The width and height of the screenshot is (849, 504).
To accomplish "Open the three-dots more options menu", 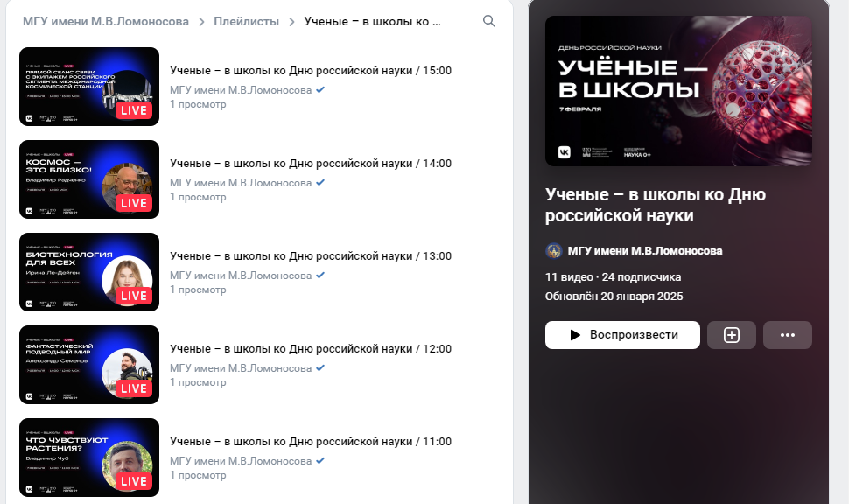I will pyautogui.click(x=787, y=335).
